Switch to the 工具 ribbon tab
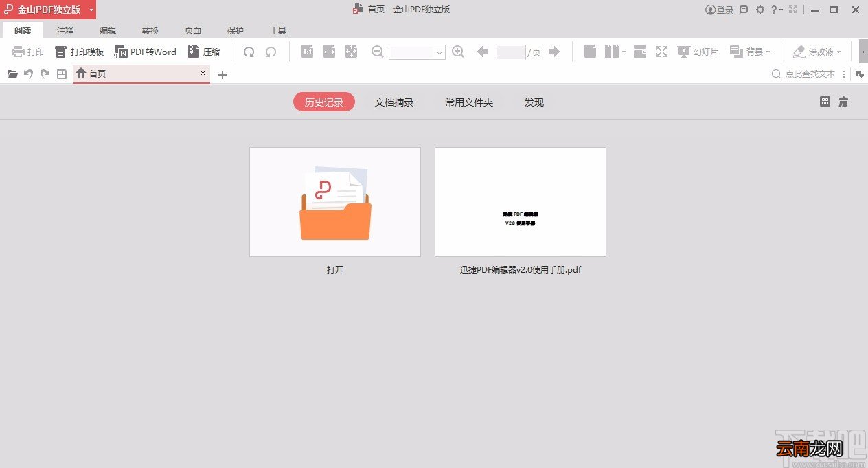 tap(278, 30)
